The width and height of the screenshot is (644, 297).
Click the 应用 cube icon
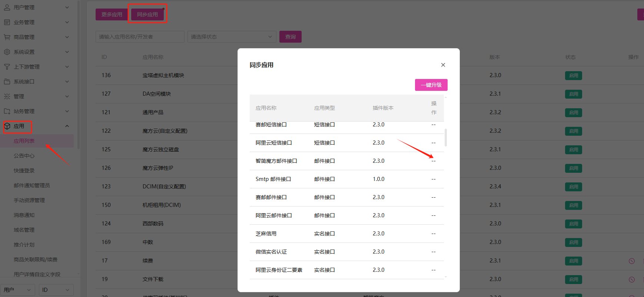(7, 126)
